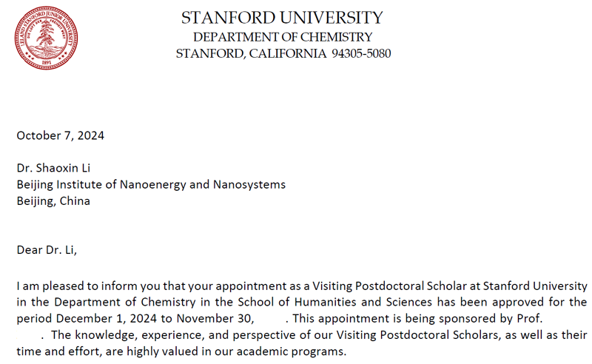The height and width of the screenshot is (364, 592).
Task: Click the Beijing, China address line
Action: [x=53, y=200]
